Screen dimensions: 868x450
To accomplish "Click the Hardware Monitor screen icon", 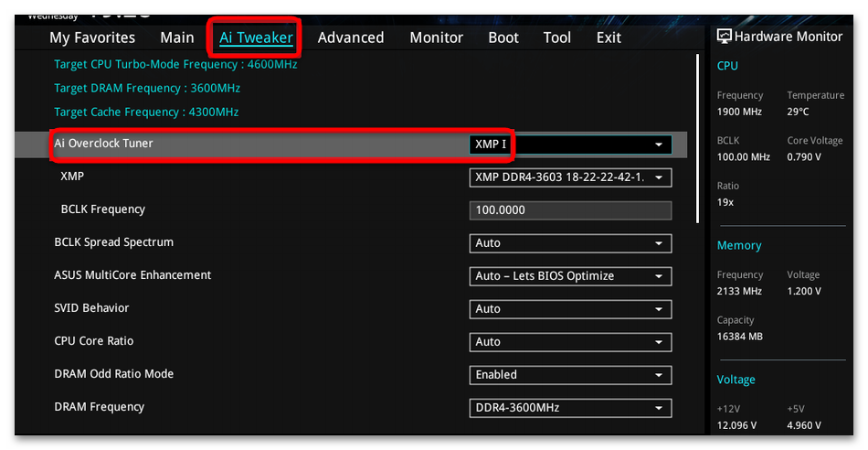I will pos(725,37).
